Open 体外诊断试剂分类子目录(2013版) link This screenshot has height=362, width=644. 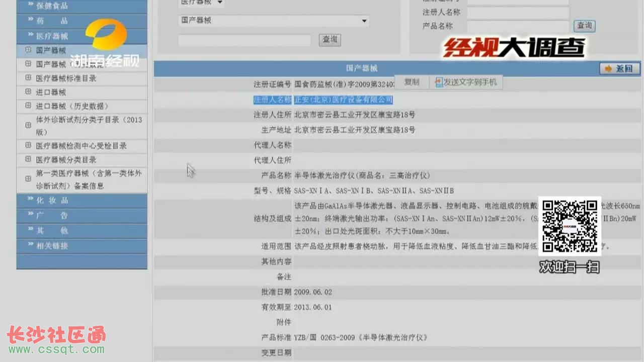[x=89, y=126]
